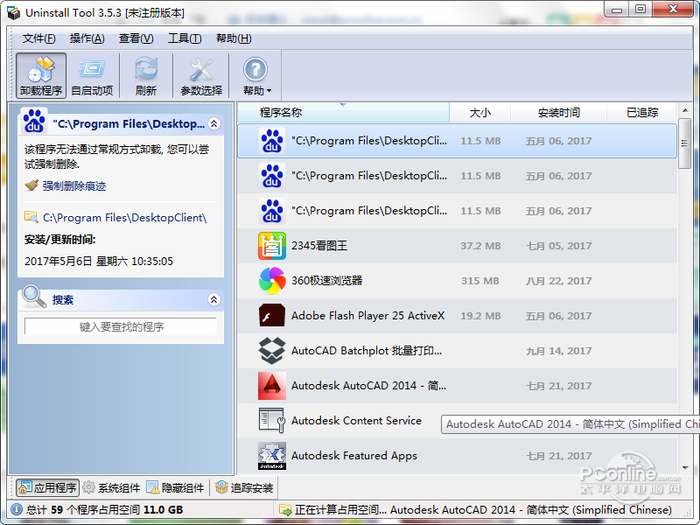
Task: Sort by the 安装时间 column header
Action: 558,112
